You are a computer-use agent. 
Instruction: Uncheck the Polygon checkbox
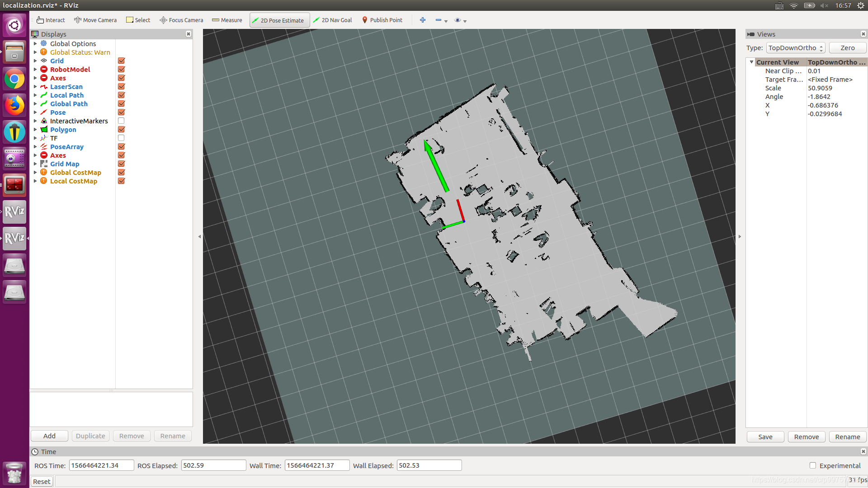tap(121, 129)
